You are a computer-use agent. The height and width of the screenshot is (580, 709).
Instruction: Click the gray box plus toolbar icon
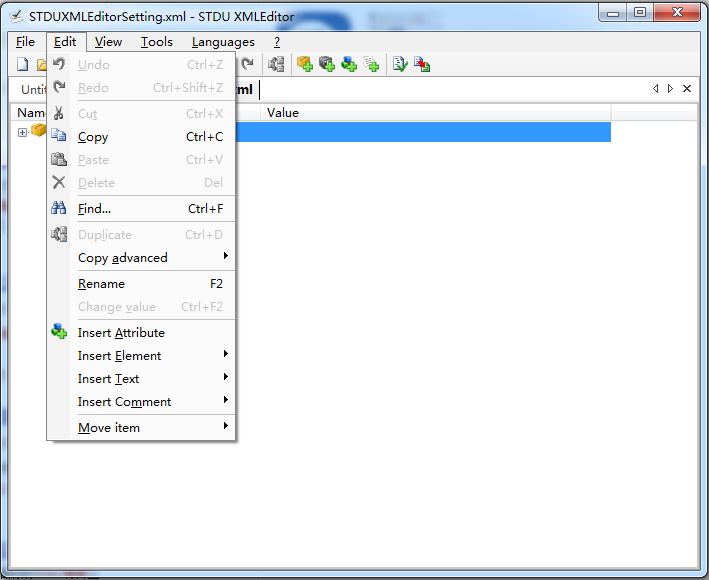[326, 64]
